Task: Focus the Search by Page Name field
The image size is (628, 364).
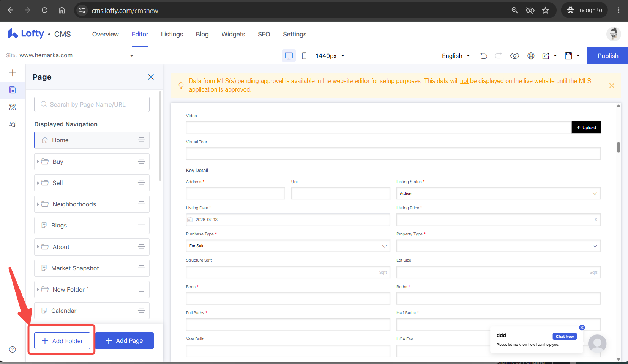Action: [x=92, y=104]
